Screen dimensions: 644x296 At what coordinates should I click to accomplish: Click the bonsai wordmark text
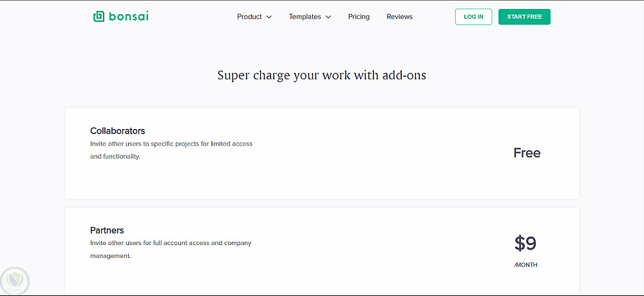[127, 17]
